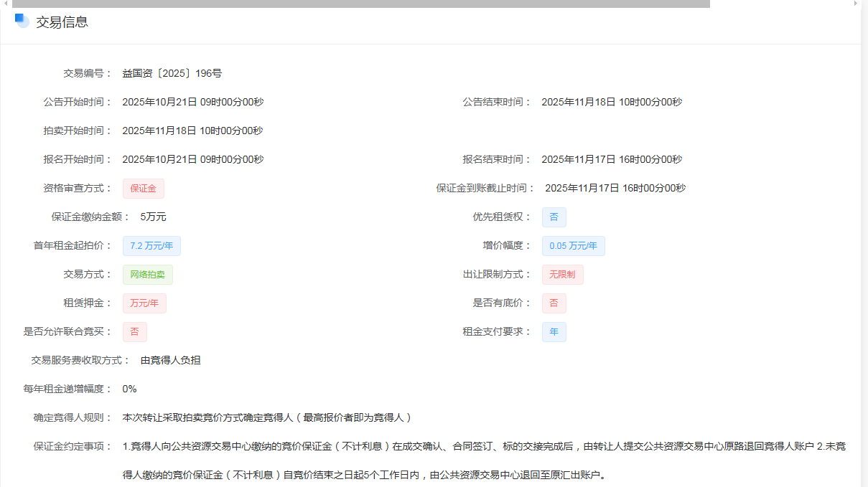Image resolution: width=868 pixels, height=487 pixels.
Task: Click the 否 tag next to 优先租赁权
Action: [x=554, y=217]
